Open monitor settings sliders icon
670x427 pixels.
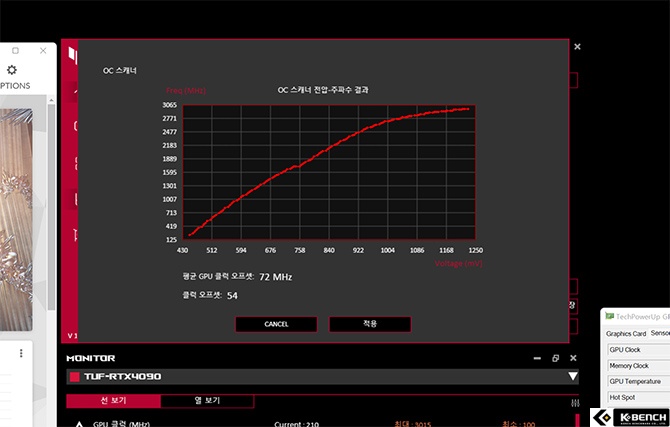pyautogui.click(x=575, y=403)
